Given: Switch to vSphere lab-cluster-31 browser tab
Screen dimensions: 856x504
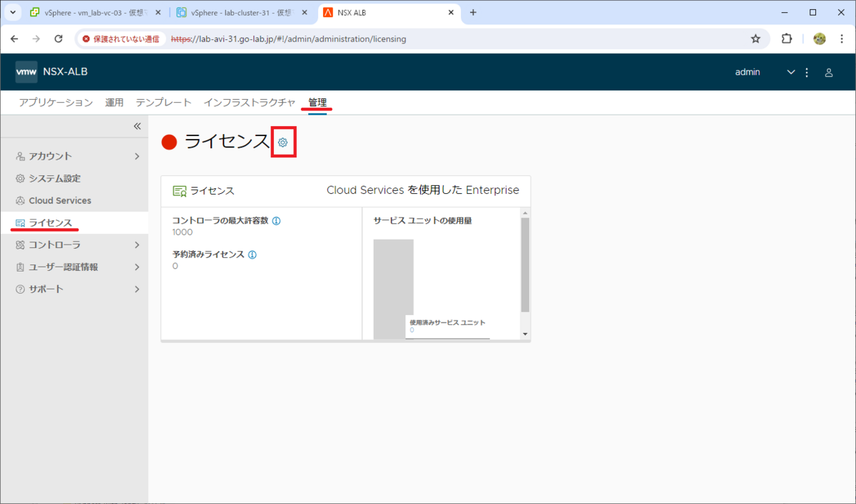Looking at the screenshot, I should (243, 12).
